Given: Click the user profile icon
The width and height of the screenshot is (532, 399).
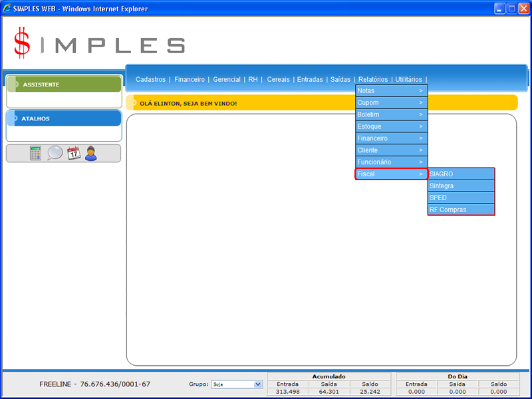Looking at the screenshot, I should point(91,153).
